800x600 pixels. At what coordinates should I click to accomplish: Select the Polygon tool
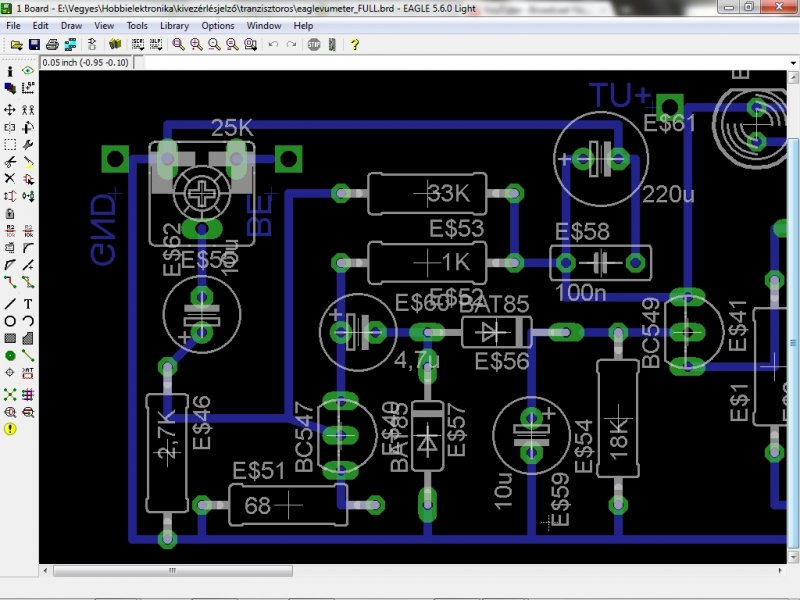pyautogui.click(x=28, y=338)
